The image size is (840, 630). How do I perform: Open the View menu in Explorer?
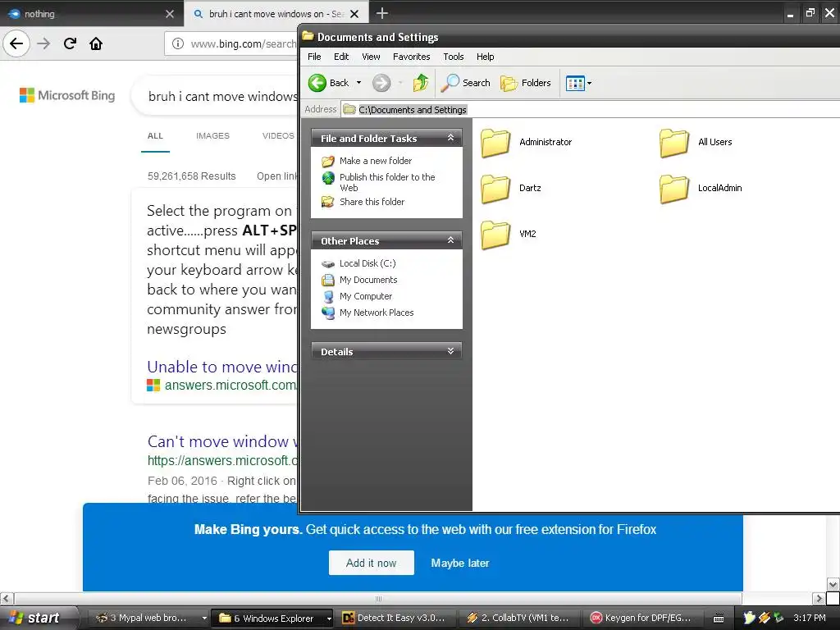coord(371,57)
